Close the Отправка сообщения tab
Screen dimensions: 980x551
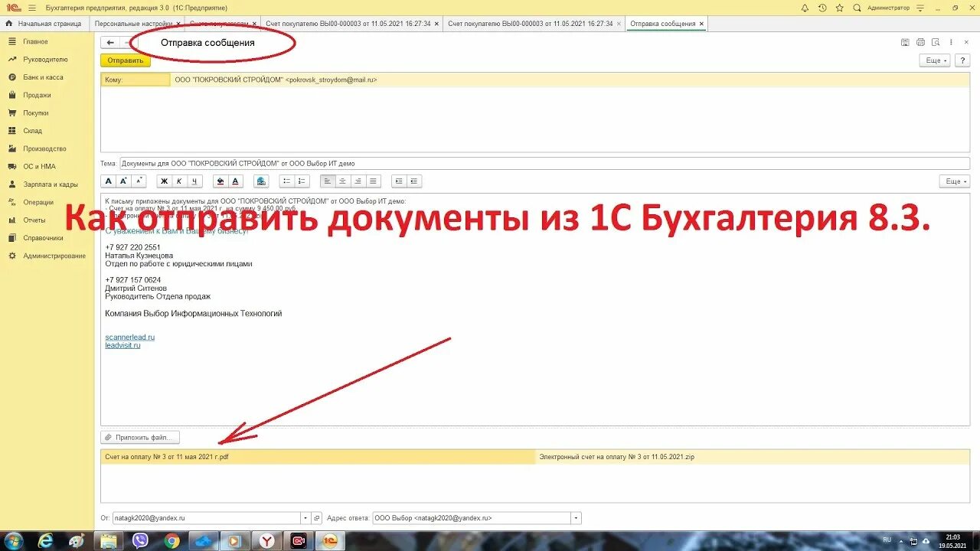click(x=701, y=24)
